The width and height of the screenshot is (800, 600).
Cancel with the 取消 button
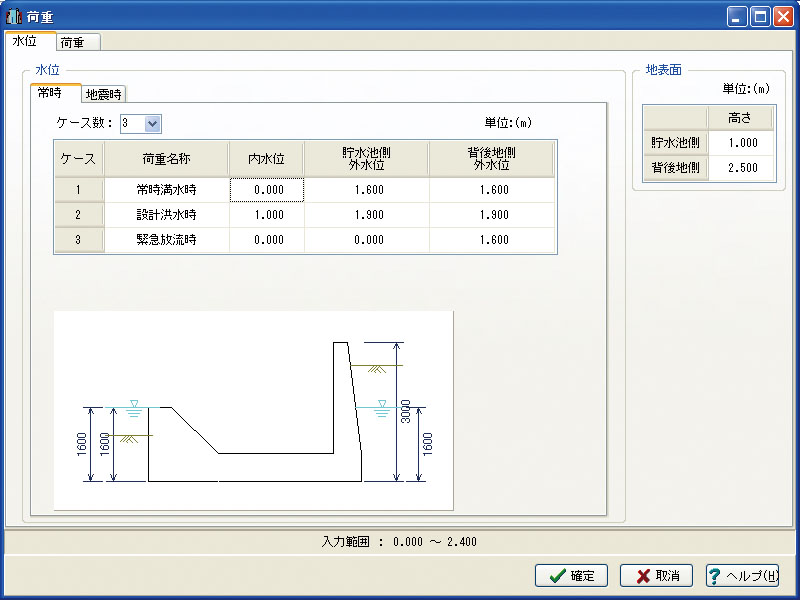656,576
